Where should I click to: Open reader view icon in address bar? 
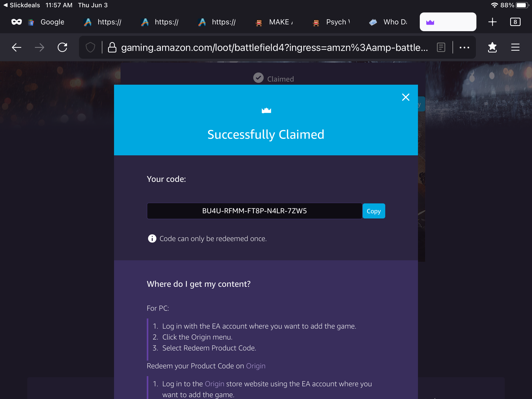(441, 47)
